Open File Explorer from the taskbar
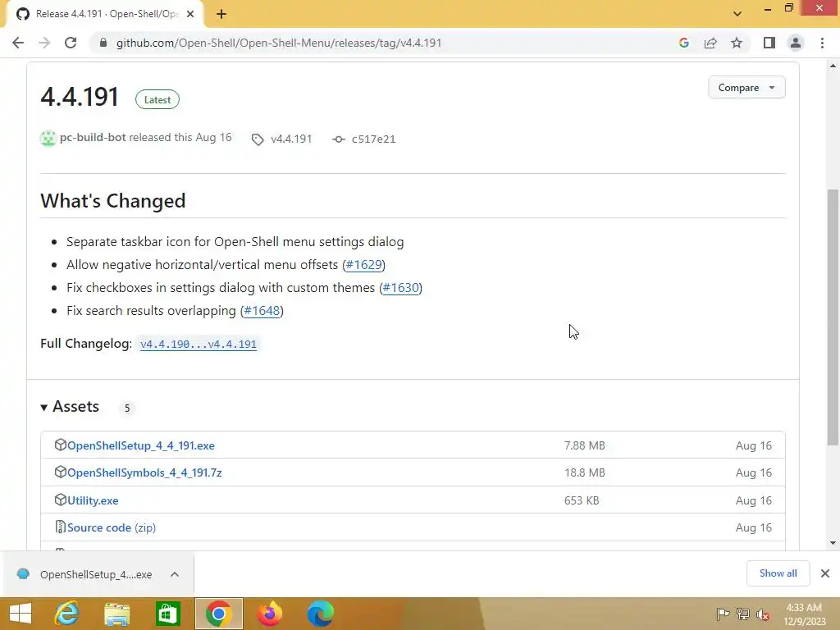 [x=116, y=614]
